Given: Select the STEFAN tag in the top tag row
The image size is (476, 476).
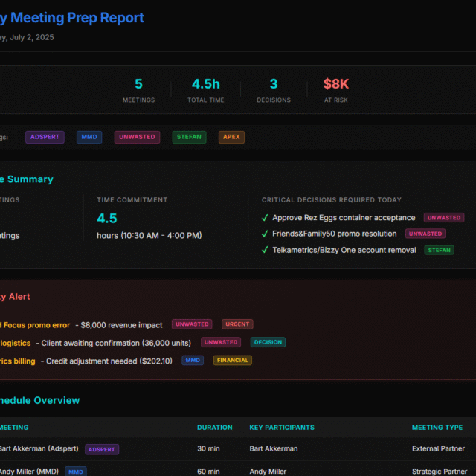Looking at the screenshot, I should point(190,137).
